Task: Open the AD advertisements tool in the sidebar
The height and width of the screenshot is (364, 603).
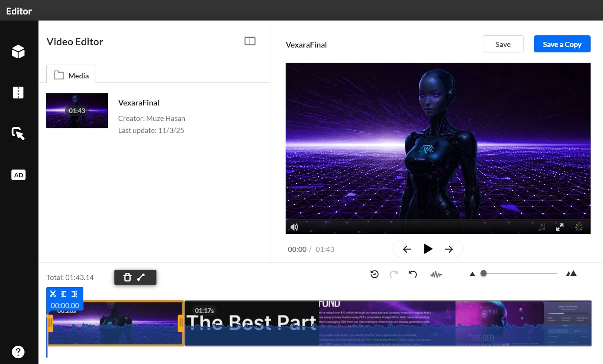Action: click(x=18, y=175)
